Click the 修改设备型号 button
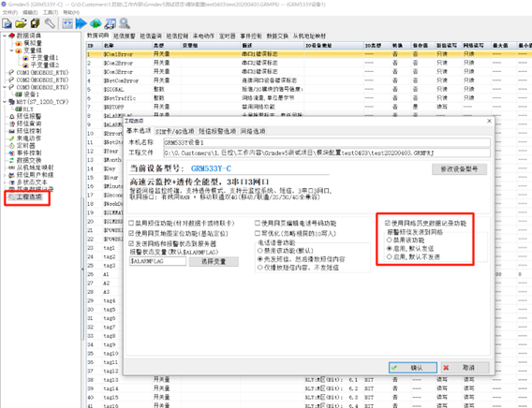Viewport: 532px width, 408px height. [459, 169]
